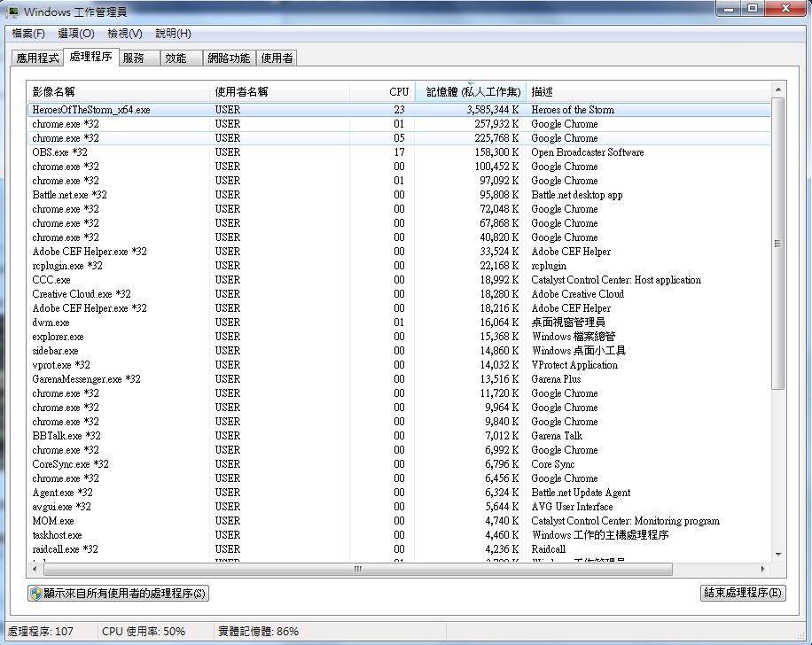Sort by CPU column header
This screenshot has width=812, height=645.
(382, 91)
